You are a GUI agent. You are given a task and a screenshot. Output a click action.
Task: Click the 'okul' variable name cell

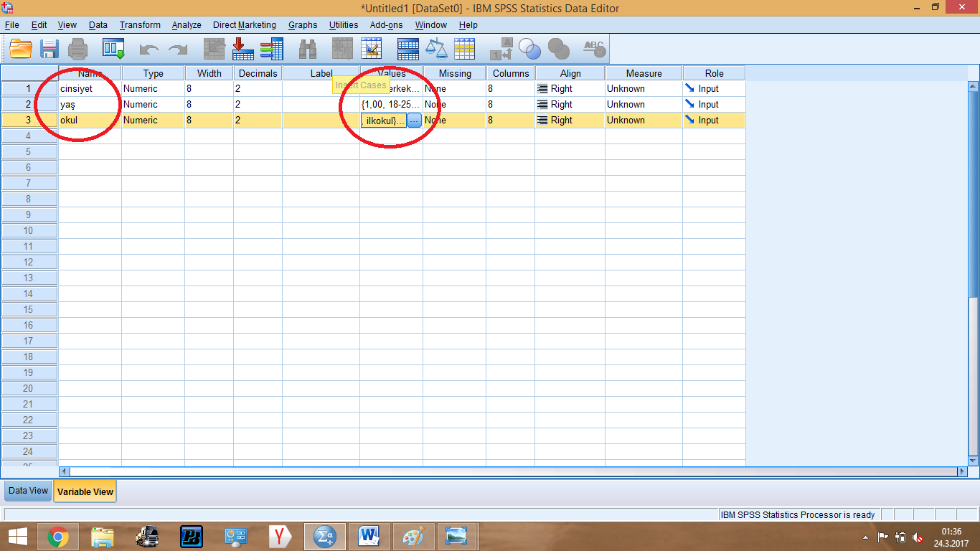[x=90, y=121]
